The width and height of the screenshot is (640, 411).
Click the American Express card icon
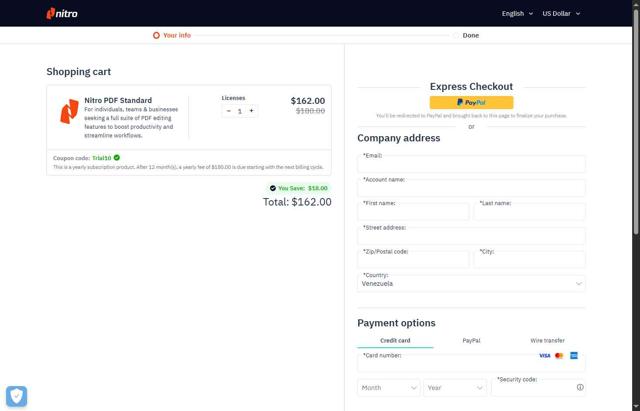point(574,355)
